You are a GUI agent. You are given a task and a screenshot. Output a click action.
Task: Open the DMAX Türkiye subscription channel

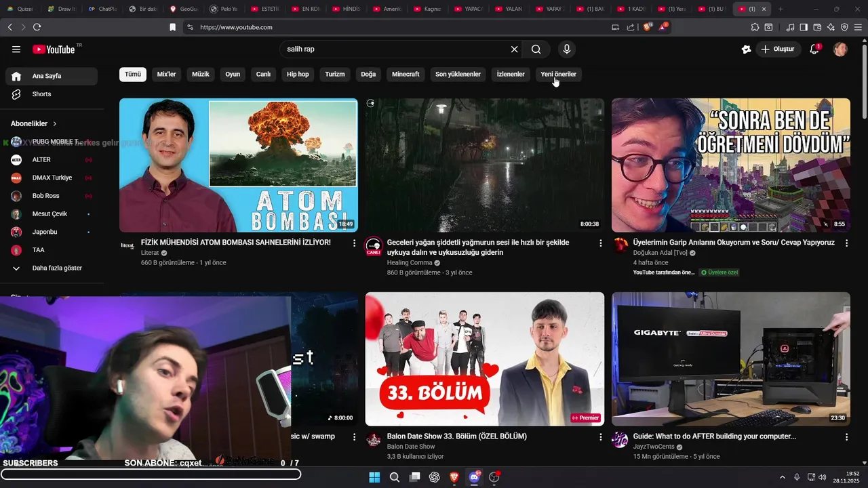coord(52,178)
